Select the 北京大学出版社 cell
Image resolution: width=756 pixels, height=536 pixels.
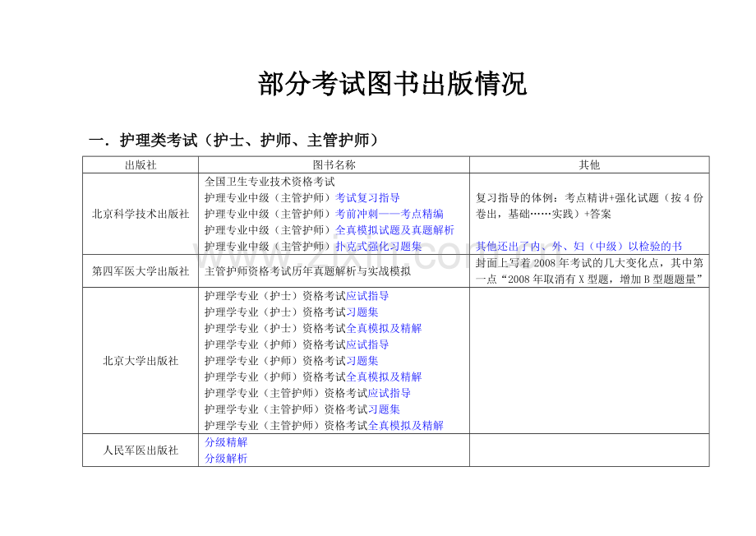click(x=142, y=362)
